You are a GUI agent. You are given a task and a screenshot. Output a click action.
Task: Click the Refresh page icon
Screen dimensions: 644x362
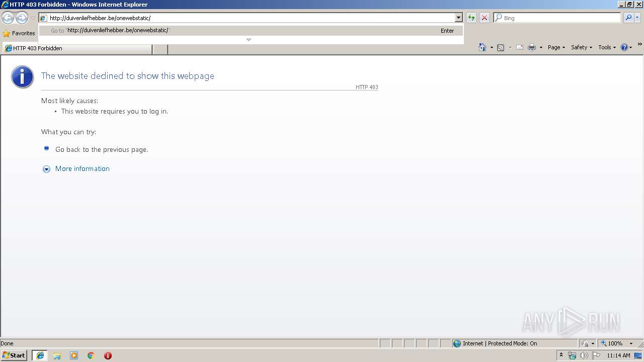pos(471,18)
